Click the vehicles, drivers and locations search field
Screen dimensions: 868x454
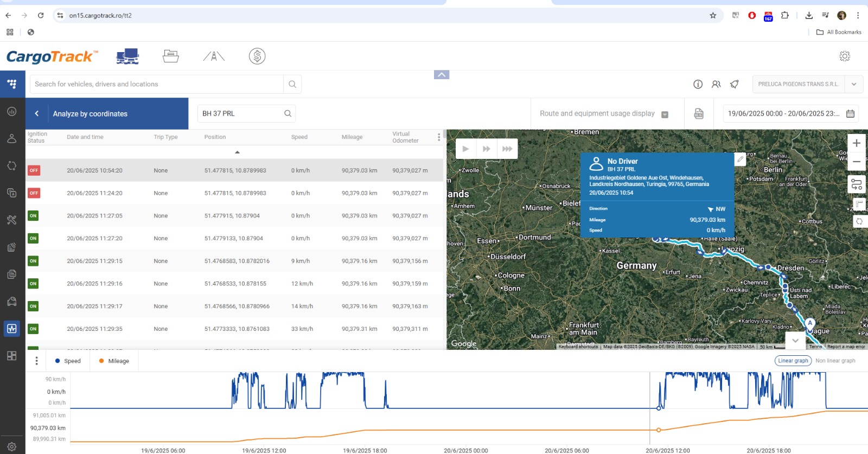click(x=157, y=84)
